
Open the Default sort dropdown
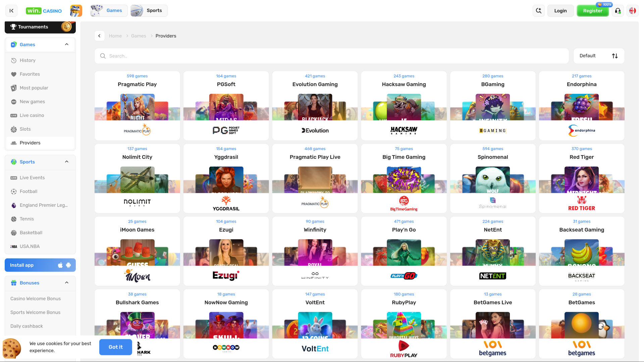599,56
